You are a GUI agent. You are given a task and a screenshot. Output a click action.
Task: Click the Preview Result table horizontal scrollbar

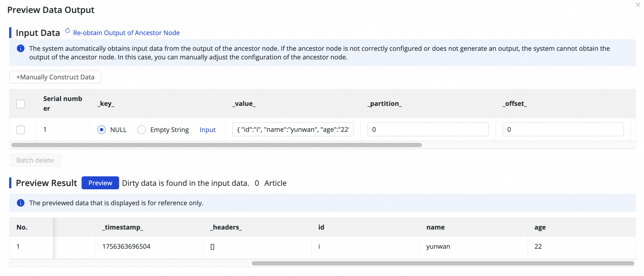[x=443, y=263]
